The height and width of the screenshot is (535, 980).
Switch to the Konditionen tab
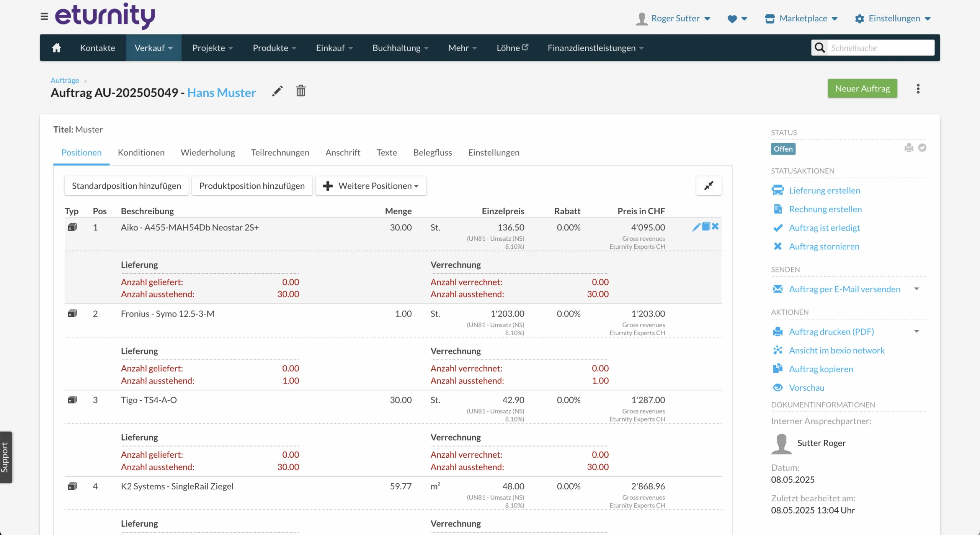[141, 152]
